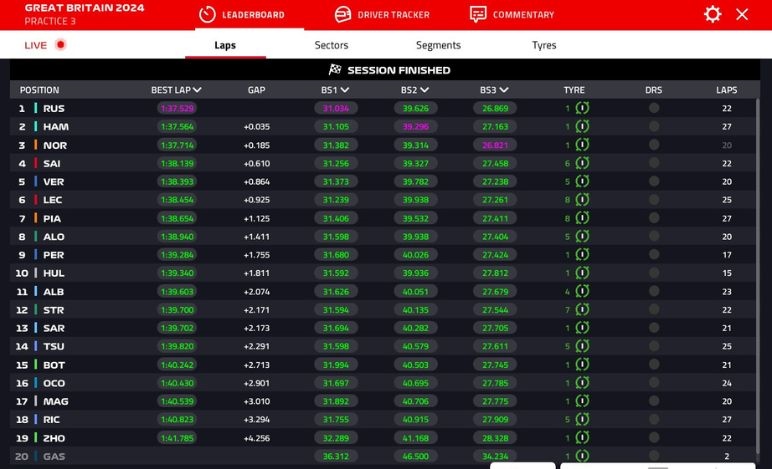772x469 pixels.
Task: Click LEC red team color bar
Action: pyautogui.click(x=36, y=200)
